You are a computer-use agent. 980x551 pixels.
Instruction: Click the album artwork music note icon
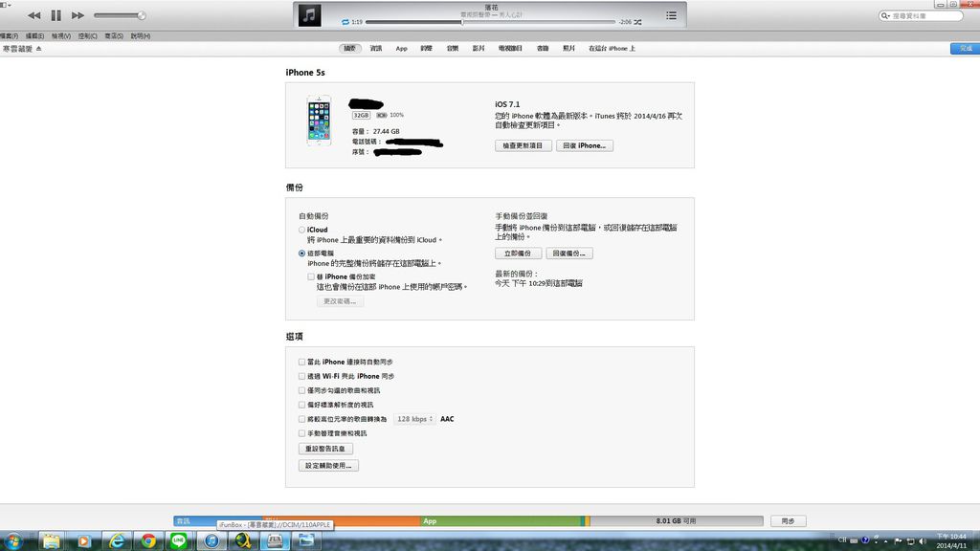pyautogui.click(x=309, y=15)
